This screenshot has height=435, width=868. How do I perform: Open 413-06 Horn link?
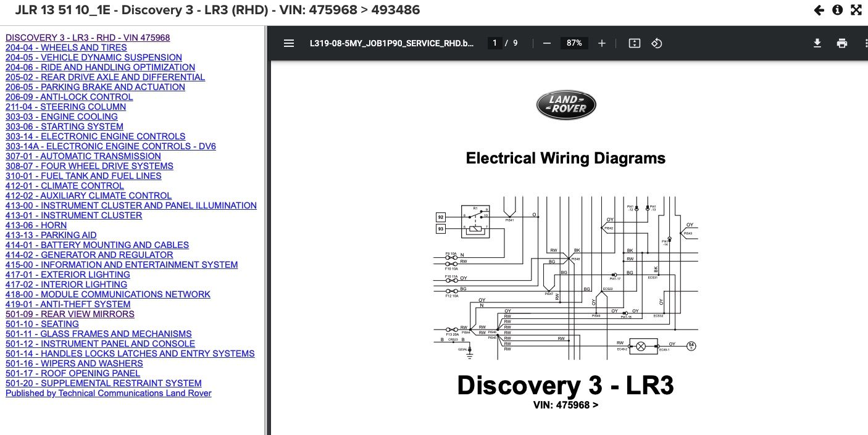point(36,225)
